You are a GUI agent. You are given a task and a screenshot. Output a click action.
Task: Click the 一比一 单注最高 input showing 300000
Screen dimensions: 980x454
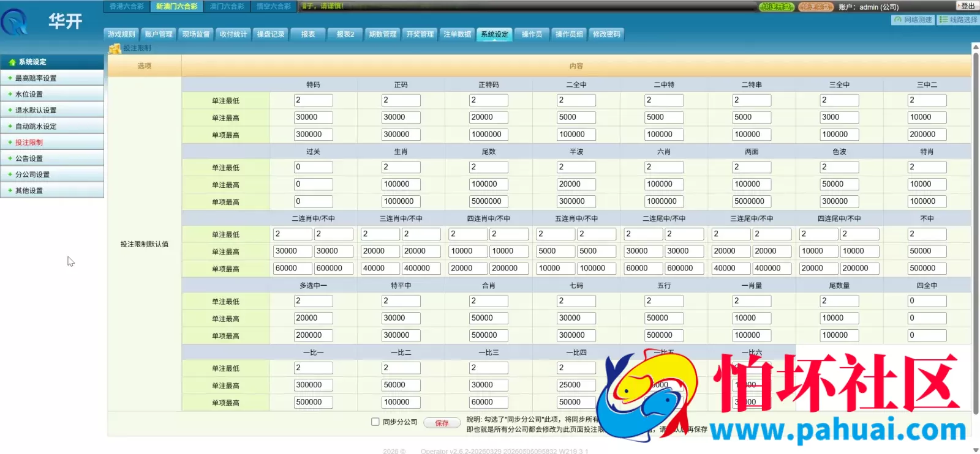coord(314,385)
